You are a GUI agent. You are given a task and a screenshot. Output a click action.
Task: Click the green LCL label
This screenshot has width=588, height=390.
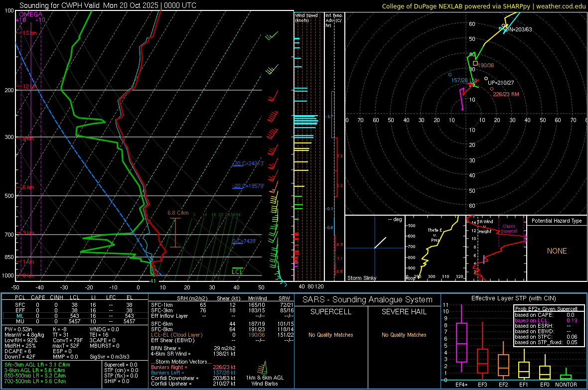click(237, 272)
